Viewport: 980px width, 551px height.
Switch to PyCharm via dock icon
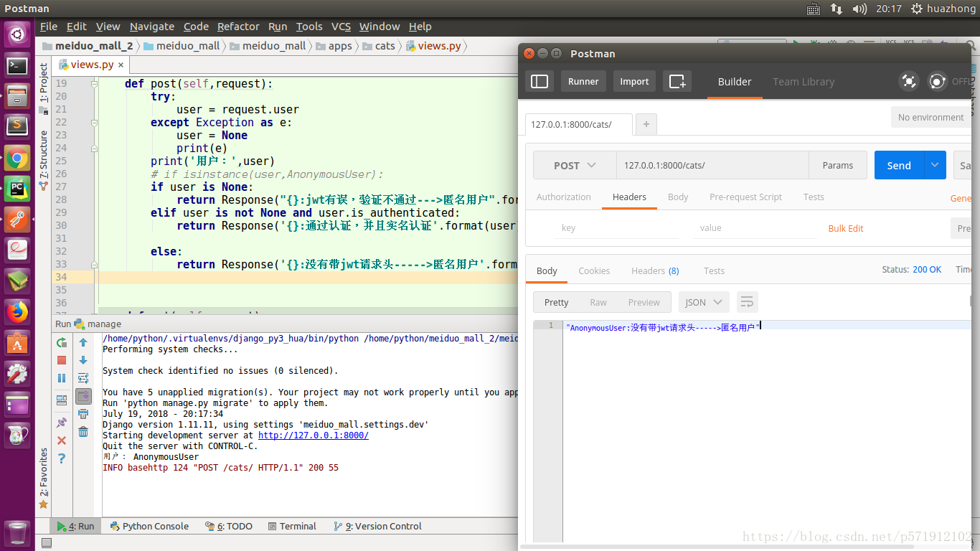[17, 189]
